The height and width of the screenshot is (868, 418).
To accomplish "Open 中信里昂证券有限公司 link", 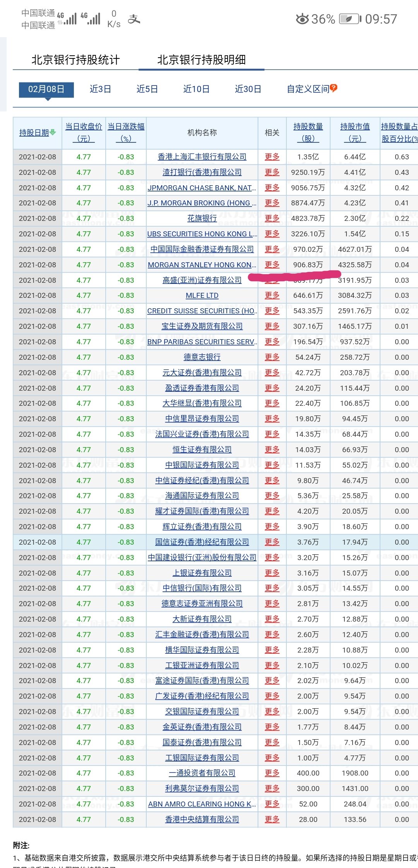I will (x=202, y=419).
